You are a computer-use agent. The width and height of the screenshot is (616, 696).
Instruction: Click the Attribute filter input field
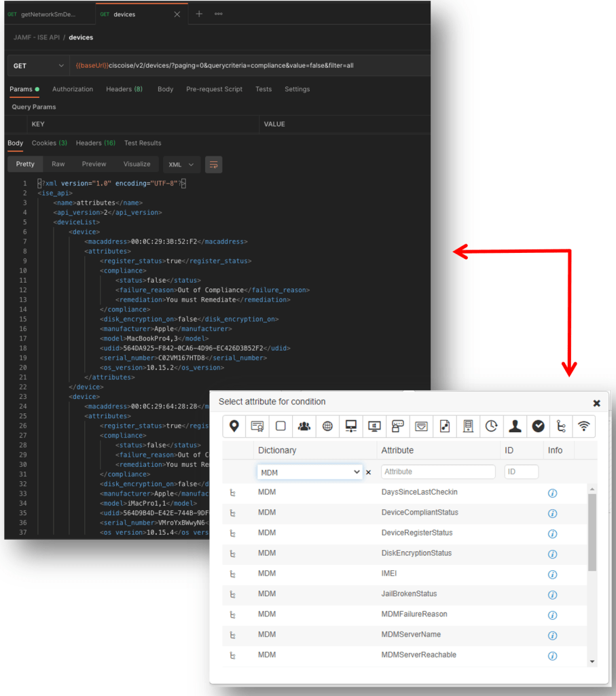coord(438,472)
